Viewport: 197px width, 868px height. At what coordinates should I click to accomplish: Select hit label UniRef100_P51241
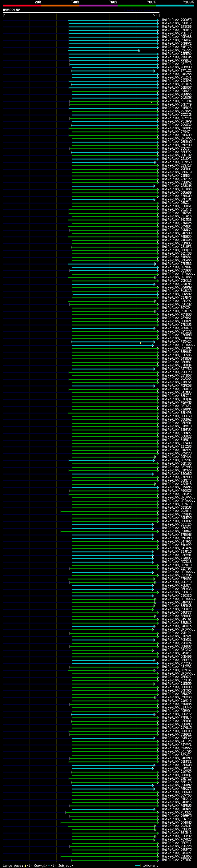[177, 78]
